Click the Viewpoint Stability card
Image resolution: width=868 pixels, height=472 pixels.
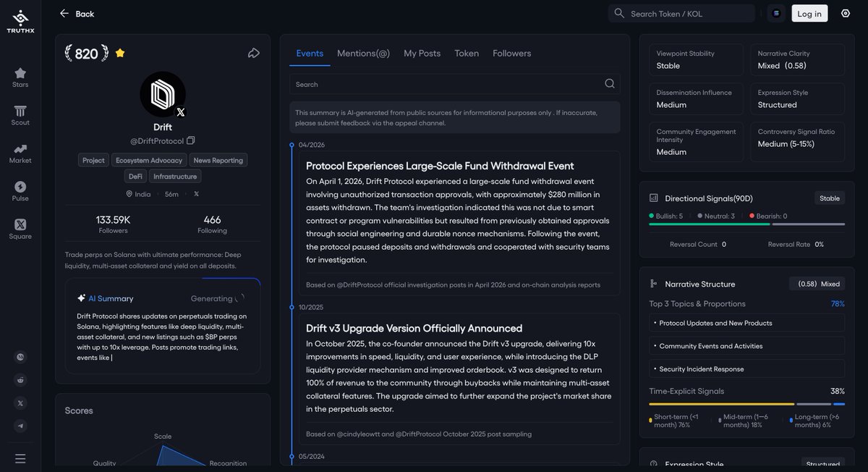(x=696, y=59)
